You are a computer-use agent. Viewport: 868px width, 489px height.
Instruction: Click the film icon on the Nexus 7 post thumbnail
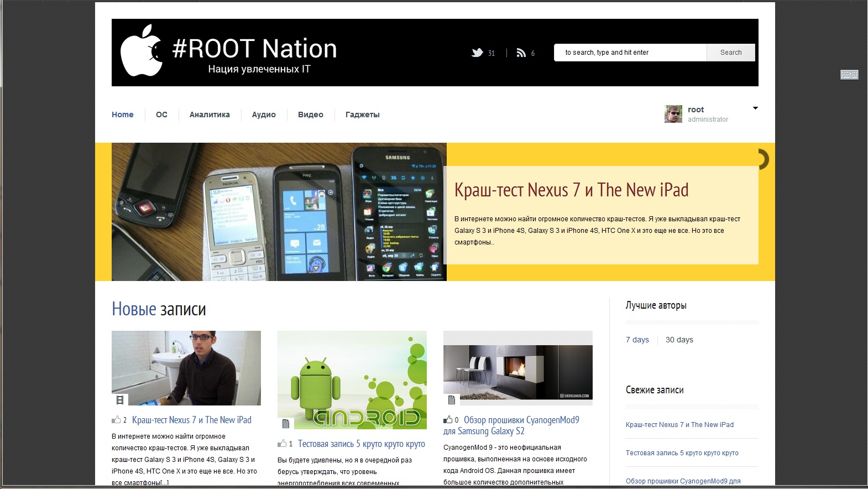120,400
